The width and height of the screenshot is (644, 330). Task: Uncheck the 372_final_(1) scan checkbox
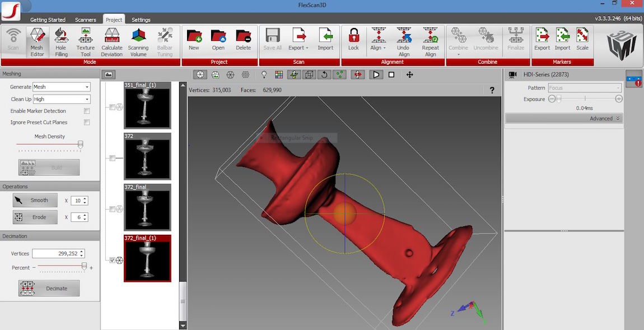click(113, 260)
